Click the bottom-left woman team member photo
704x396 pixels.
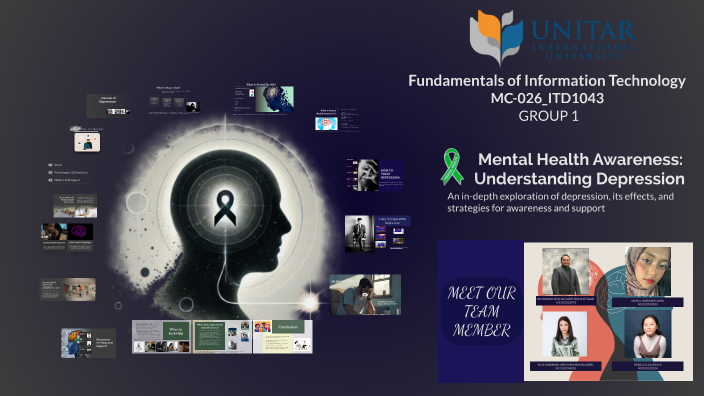tap(565, 334)
